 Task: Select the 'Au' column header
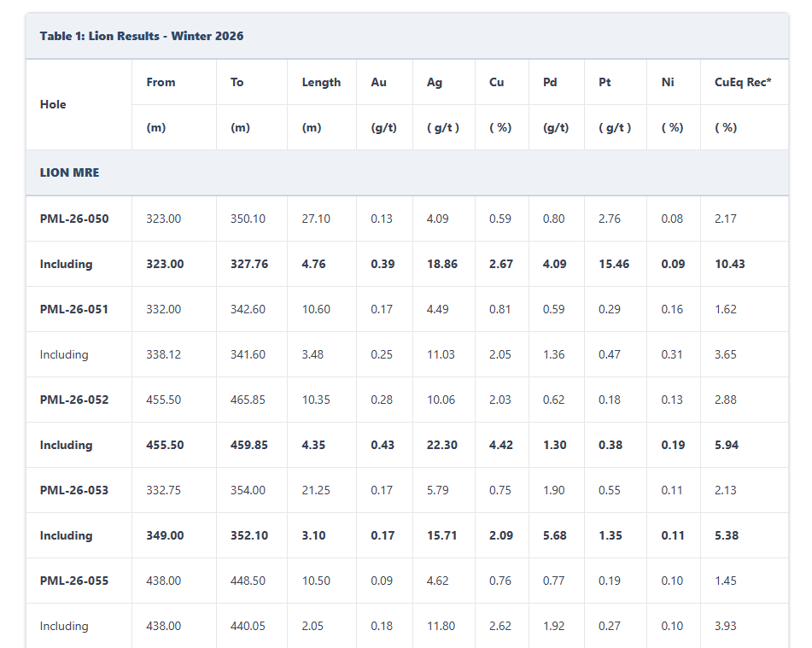[378, 82]
